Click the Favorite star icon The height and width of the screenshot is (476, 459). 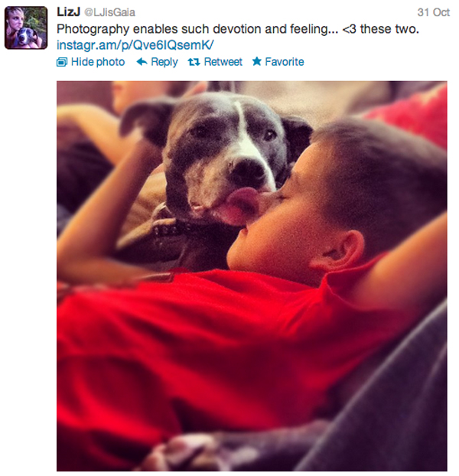click(256, 62)
